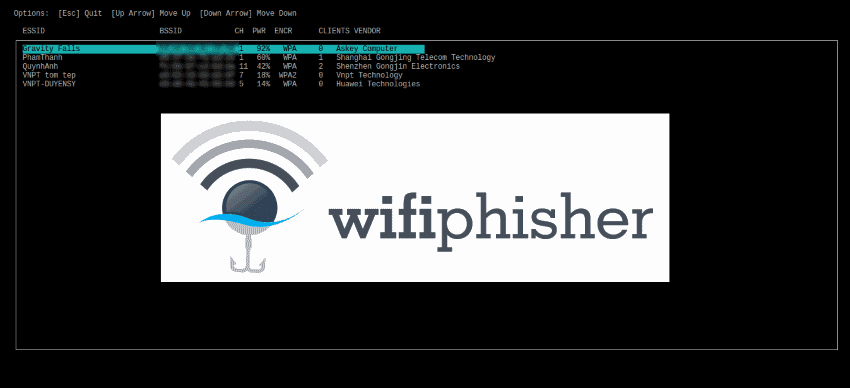
Task: Click the VENDOR column header
Action: [367, 31]
